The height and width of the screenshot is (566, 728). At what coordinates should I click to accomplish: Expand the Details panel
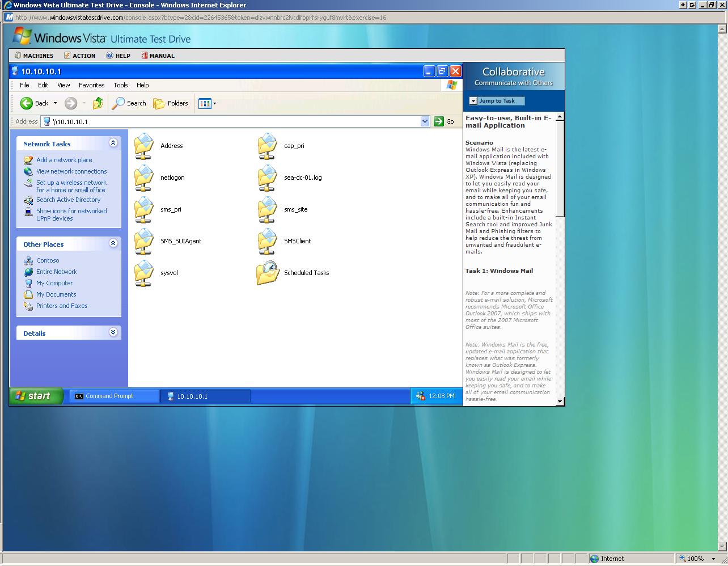tap(113, 332)
